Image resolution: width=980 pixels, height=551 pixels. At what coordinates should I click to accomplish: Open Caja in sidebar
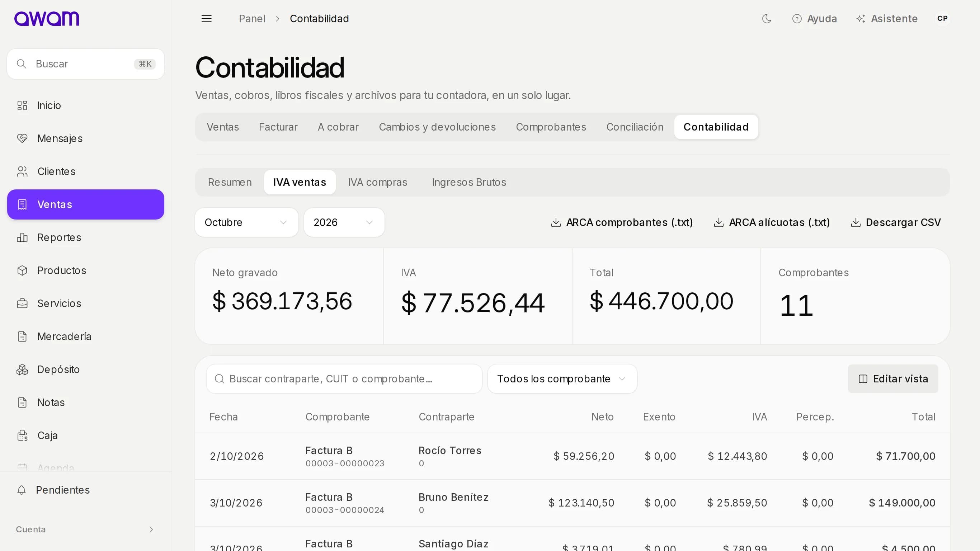(86, 436)
